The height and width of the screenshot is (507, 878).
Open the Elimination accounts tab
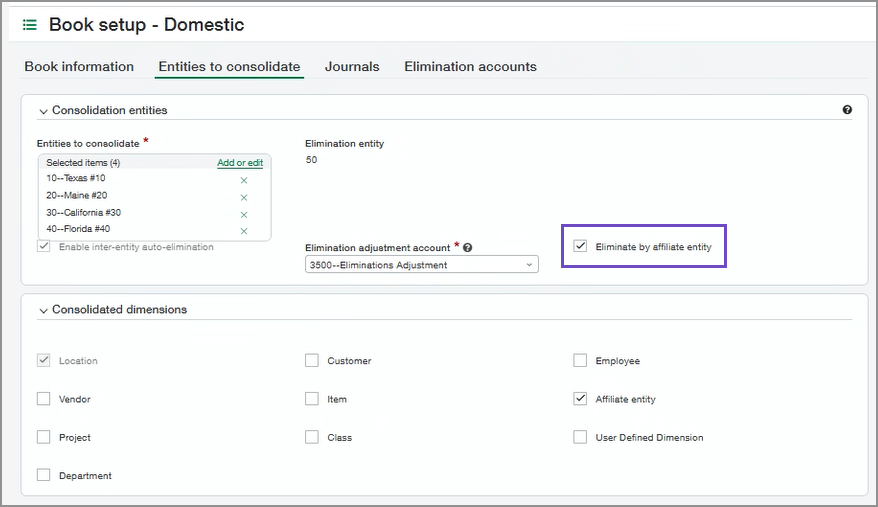(x=470, y=67)
